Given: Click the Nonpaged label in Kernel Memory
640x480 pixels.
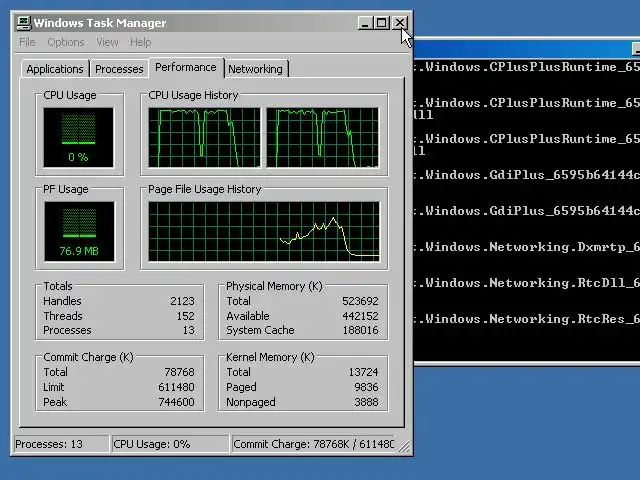Looking at the screenshot, I should click(251, 402).
